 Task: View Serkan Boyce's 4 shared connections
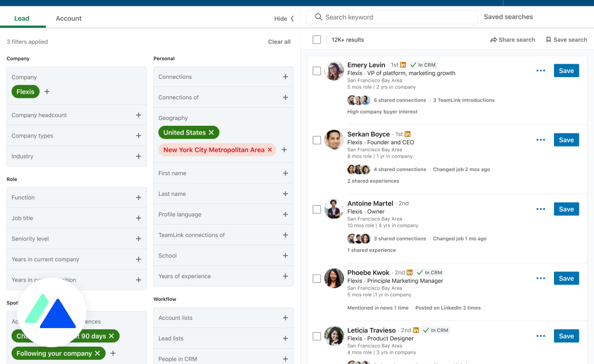tap(400, 169)
